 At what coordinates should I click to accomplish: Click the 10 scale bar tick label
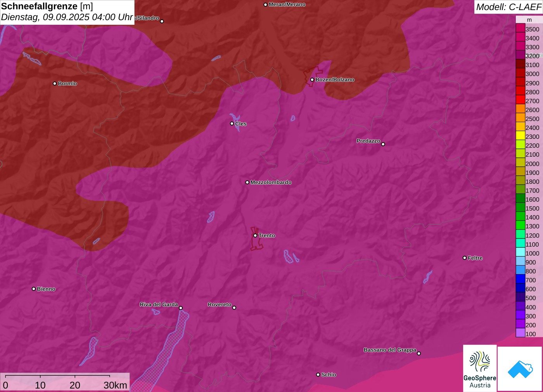[x=40, y=385]
